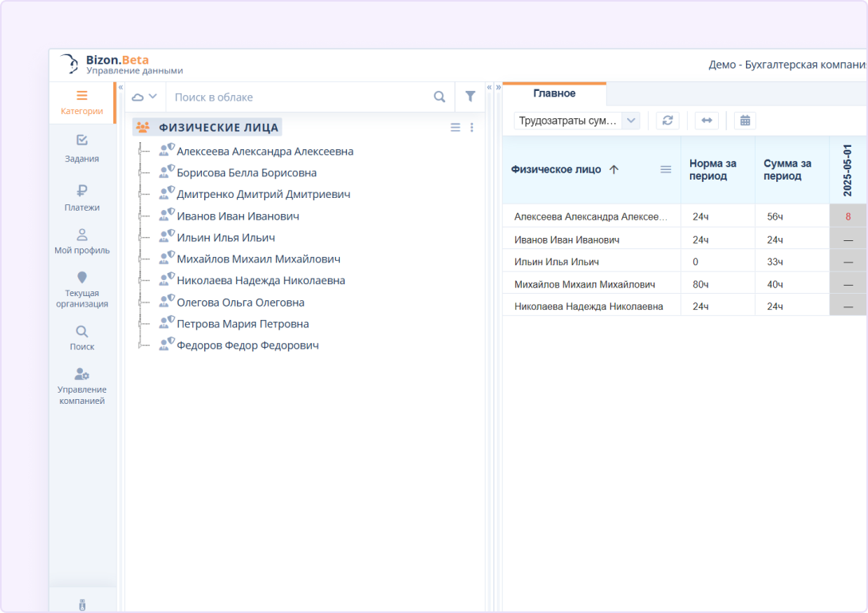Select Федоров Федор Федорович in the tree
The height and width of the screenshot is (613, 868).
pos(247,346)
